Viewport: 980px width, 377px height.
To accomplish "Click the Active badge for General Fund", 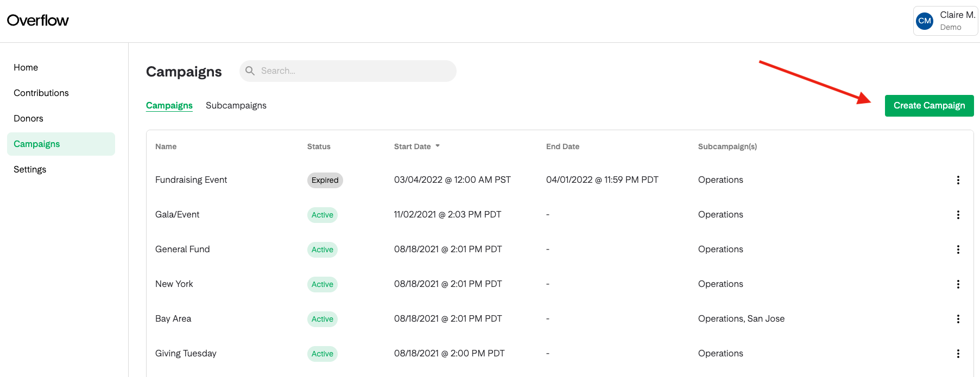I will [323, 250].
